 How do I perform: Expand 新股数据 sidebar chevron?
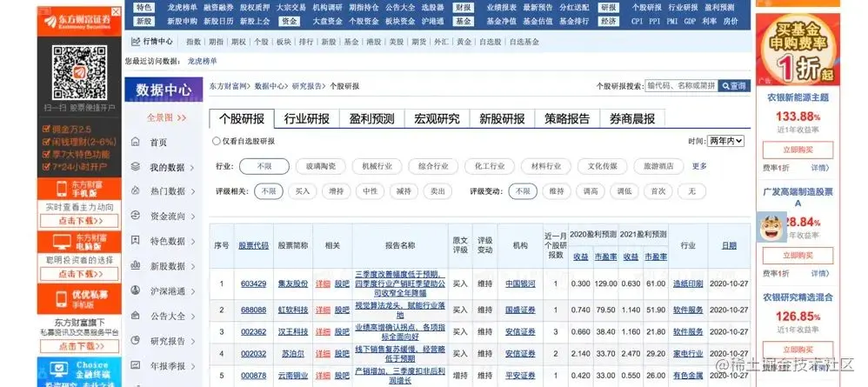point(192,266)
